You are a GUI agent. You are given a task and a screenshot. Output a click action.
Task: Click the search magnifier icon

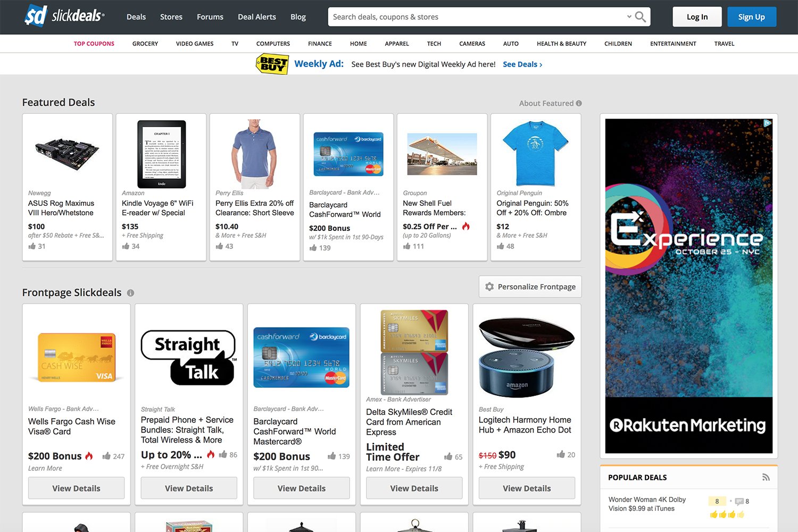(x=641, y=17)
